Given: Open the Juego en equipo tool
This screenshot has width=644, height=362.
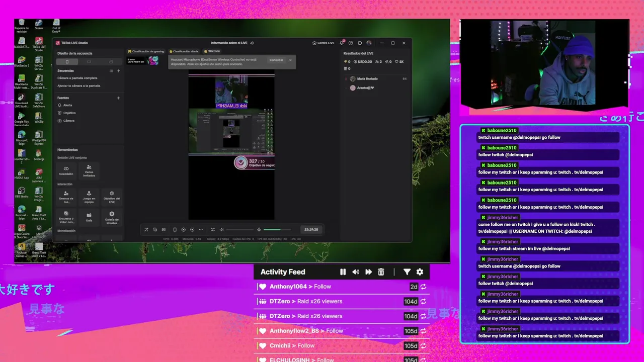Looking at the screenshot, I should coord(89,197).
